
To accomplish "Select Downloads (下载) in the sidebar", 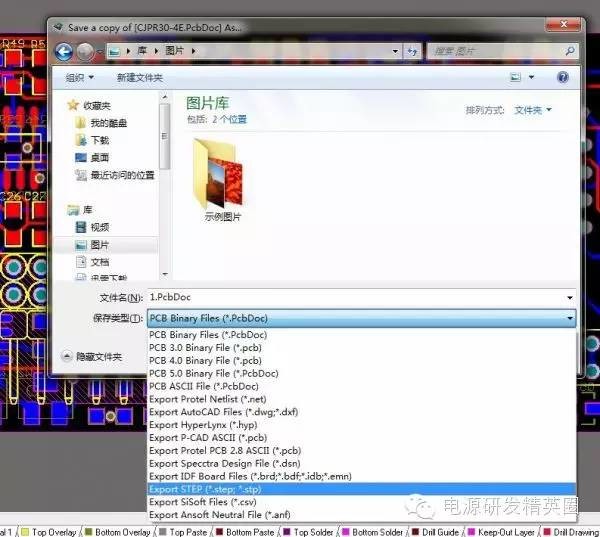I will pyautogui.click(x=99, y=140).
